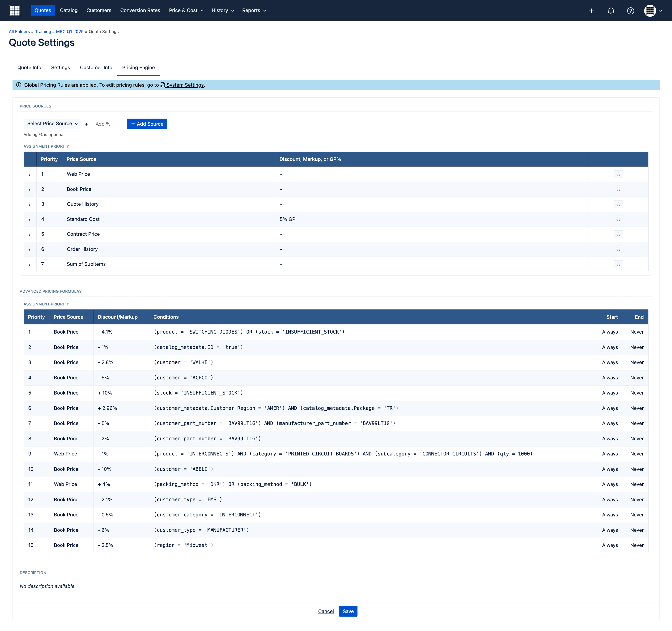Viewport: 672px width, 631px height.
Task: Click the Add Source button
Action: tap(147, 124)
